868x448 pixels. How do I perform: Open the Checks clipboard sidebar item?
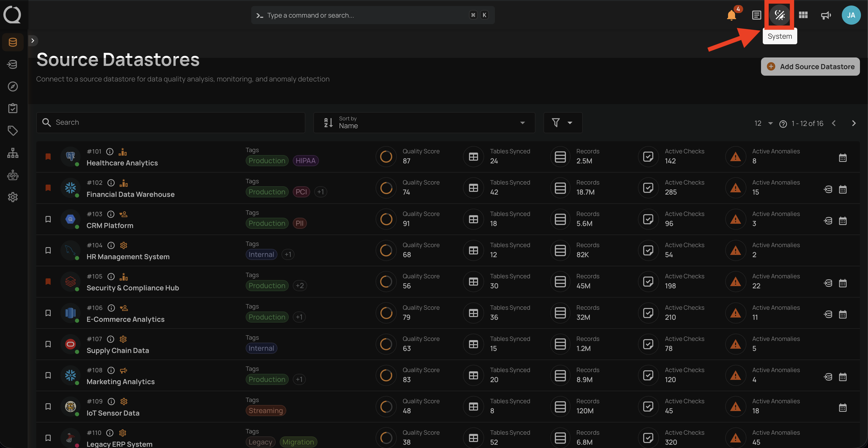tap(13, 108)
